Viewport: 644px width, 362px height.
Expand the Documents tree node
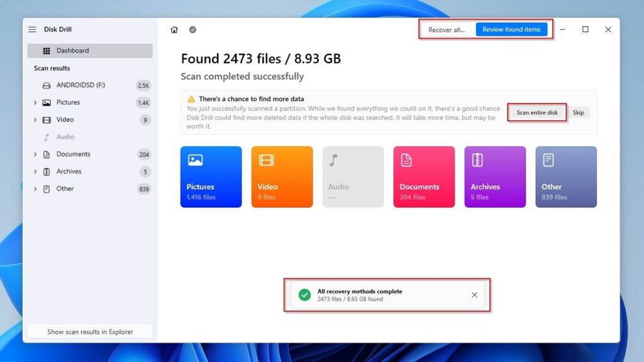coord(35,154)
